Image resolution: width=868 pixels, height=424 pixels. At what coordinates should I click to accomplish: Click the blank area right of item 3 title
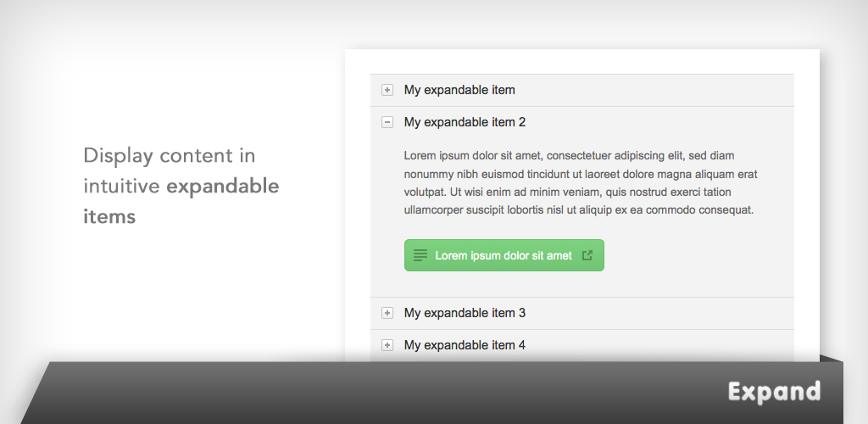[659, 313]
